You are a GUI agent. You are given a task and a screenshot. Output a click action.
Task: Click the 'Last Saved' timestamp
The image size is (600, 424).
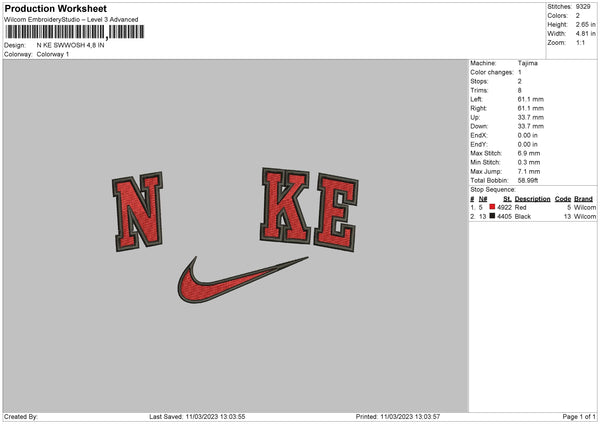point(197,417)
